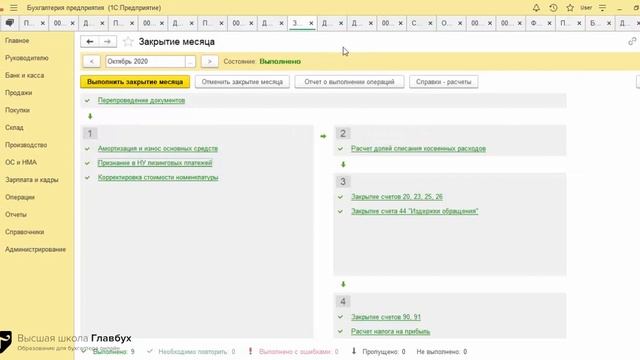
Task: Click Отменить закрытие месяца button
Action: point(242,82)
